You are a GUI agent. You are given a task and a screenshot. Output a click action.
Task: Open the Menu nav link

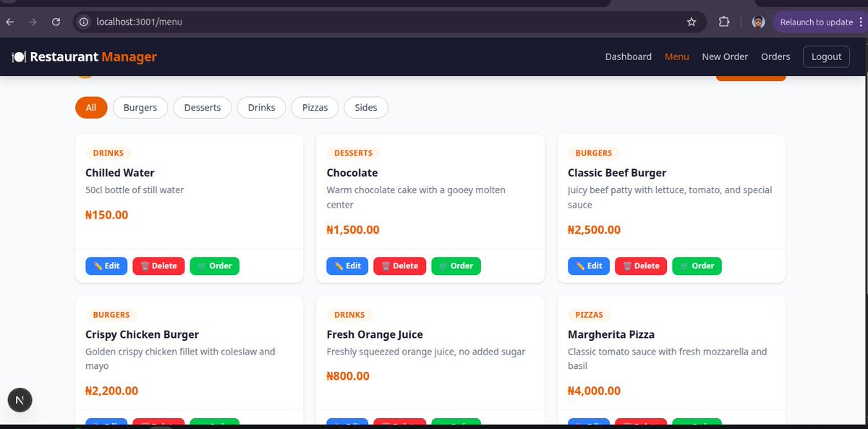coord(677,56)
